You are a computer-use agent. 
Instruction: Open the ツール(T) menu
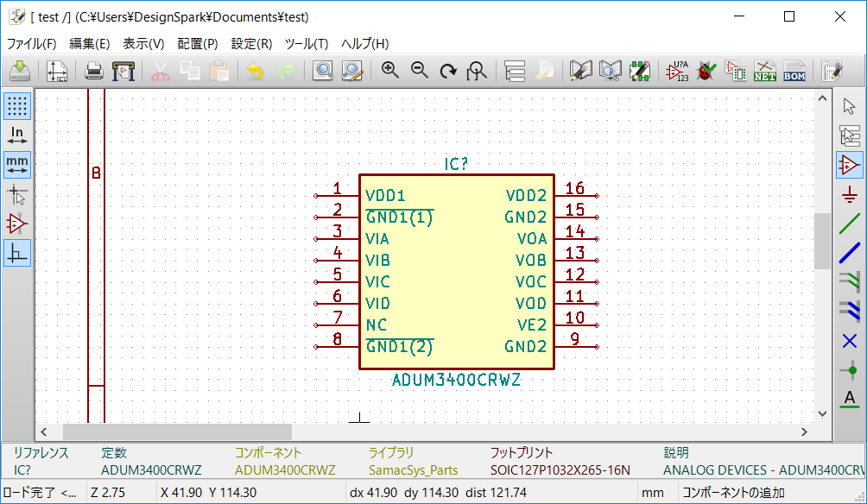click(x=307, y=44)
